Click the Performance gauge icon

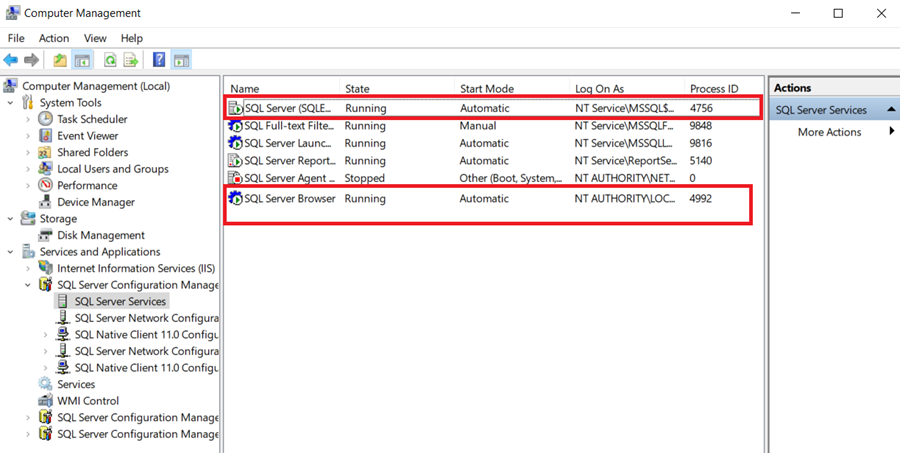pyautogui.click(x=45, y=185)
